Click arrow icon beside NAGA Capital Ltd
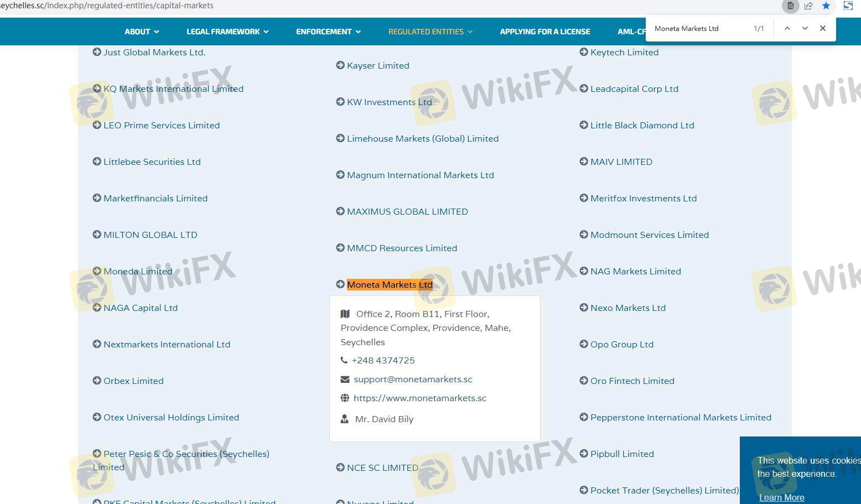 coord(97,308)
